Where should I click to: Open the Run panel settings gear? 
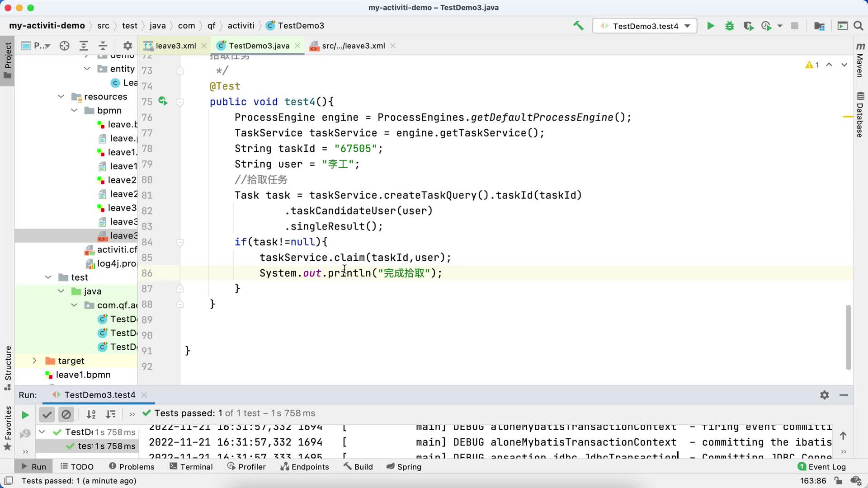[x=825, y=395]
